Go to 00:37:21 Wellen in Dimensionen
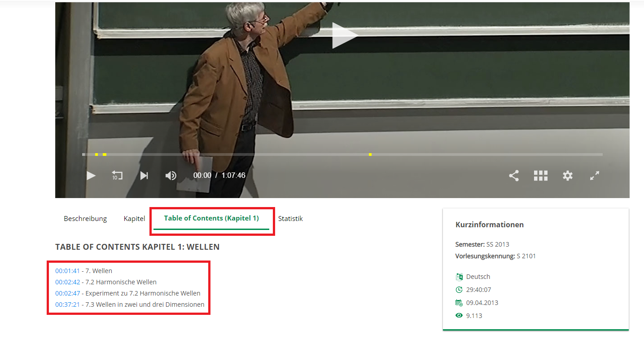644x340 pixels. [x=67, y=305]
